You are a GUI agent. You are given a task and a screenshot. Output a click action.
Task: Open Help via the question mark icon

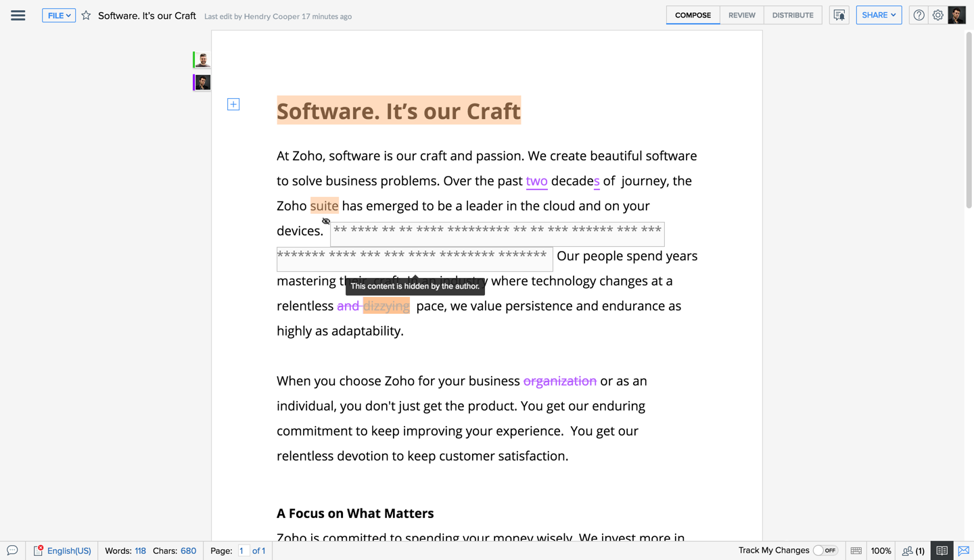pos(918,15)
